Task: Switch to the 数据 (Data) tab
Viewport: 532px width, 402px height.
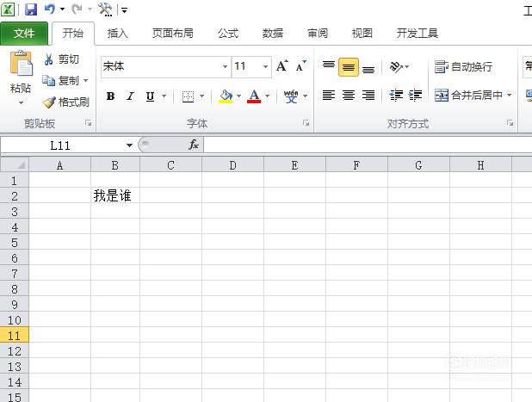Action: pyautogui.click(x=273, y=34)
